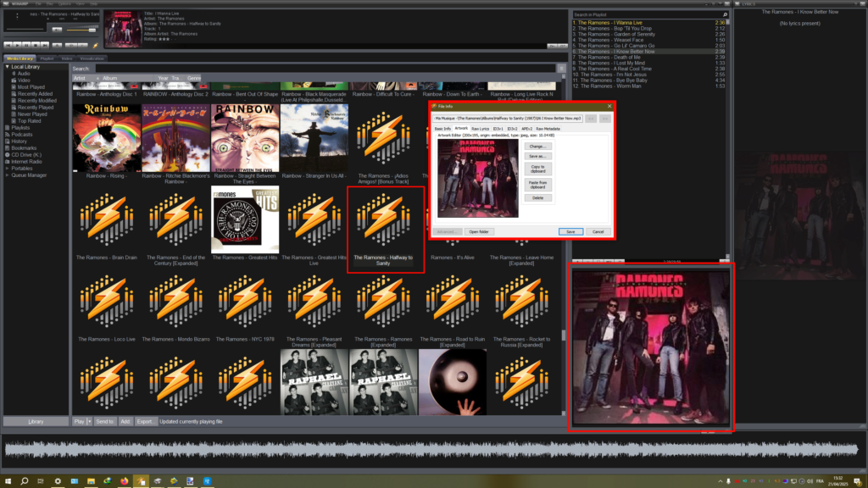The width and height of the screenshot is (868, 488).
Task: Open Bookmarks in the library tree
Action: click(x=21, y=148)
